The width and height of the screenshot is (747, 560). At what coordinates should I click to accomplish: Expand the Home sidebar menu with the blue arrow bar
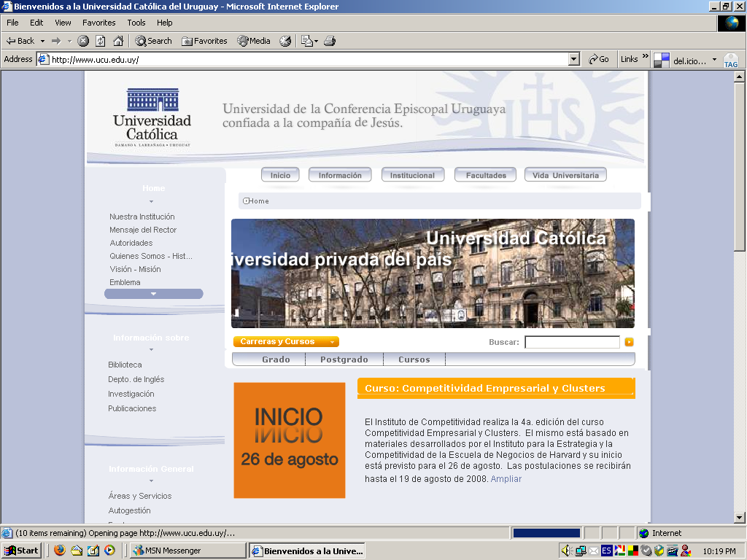tap(153, 294)
